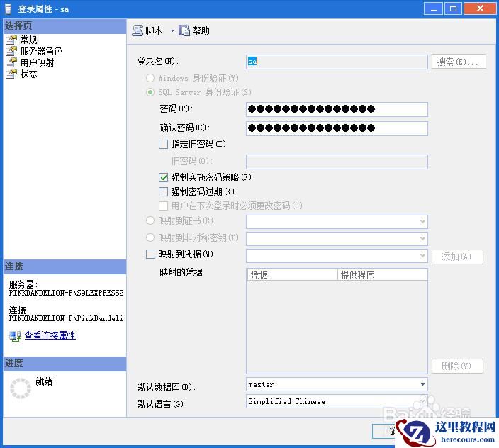Viewport: 499px width, 448px height.
Task: Click the Script (脚本) toolbar icon
Action: click(x=138, y=30)
